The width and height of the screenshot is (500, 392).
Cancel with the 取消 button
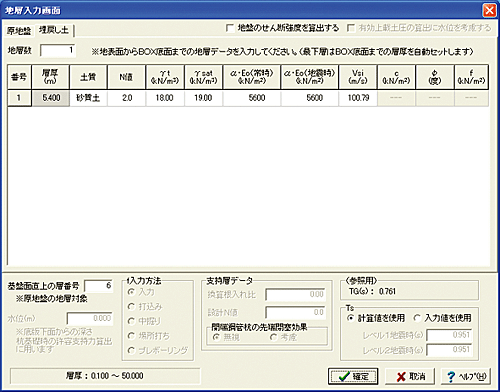pos(410,376)
